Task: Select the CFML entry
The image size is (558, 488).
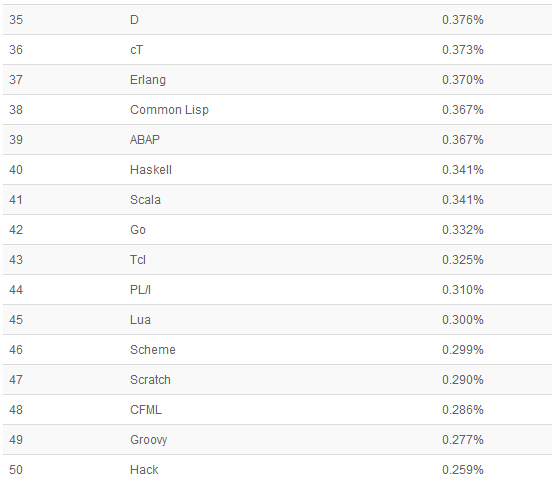Action: point(146,410)
